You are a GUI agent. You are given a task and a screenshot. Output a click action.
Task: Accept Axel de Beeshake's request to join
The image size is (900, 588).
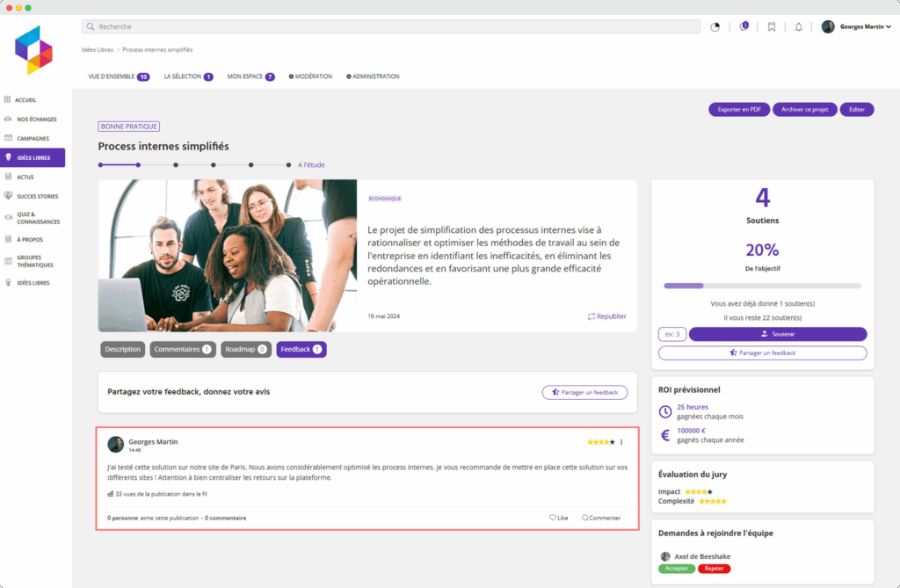(677, 569)
